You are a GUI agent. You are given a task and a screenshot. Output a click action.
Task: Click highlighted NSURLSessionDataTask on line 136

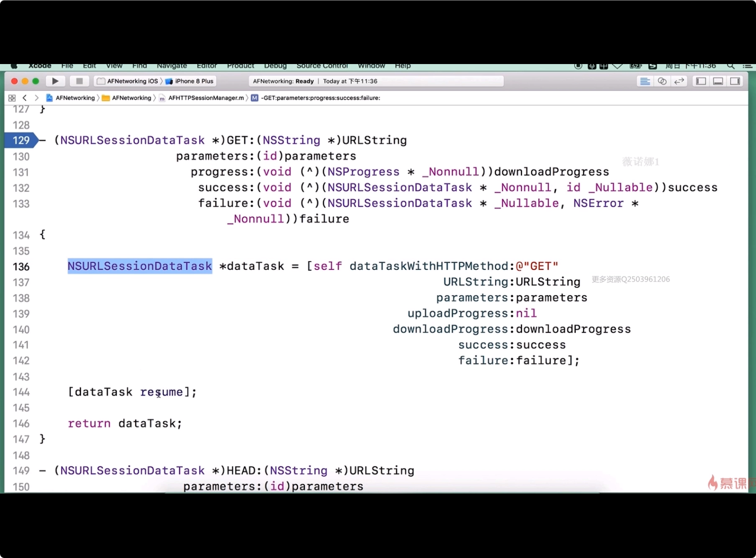click(x=140, y=266)
